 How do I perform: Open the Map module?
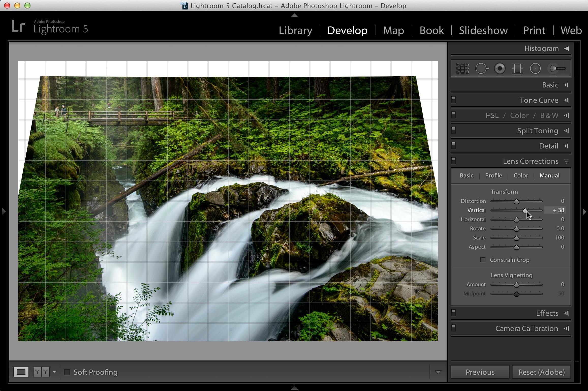point(393,31)
